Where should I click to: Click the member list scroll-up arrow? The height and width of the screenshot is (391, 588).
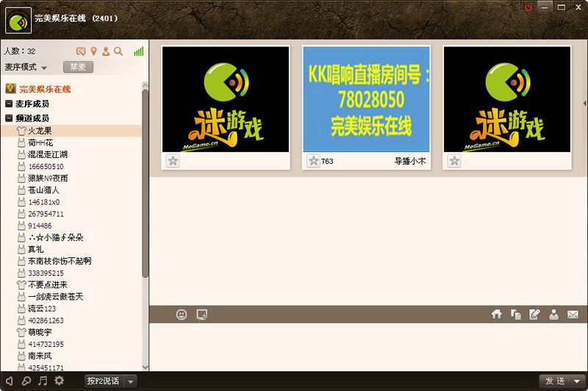coord(145,85)
